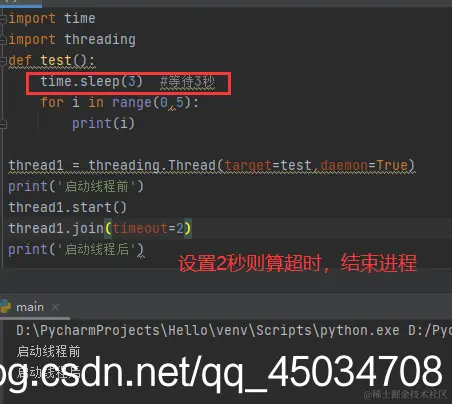Click print('启动线程前') code line
452x404 pixels.
[x=76, y=186]
